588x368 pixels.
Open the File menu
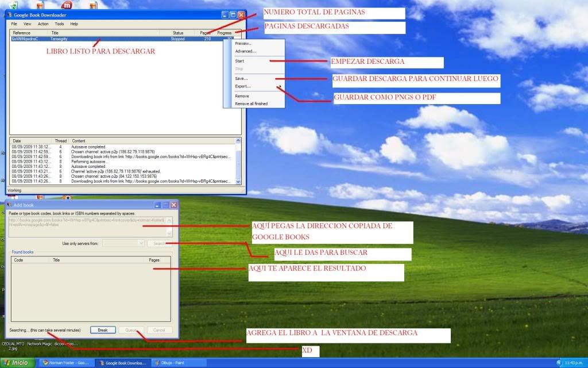14,24
